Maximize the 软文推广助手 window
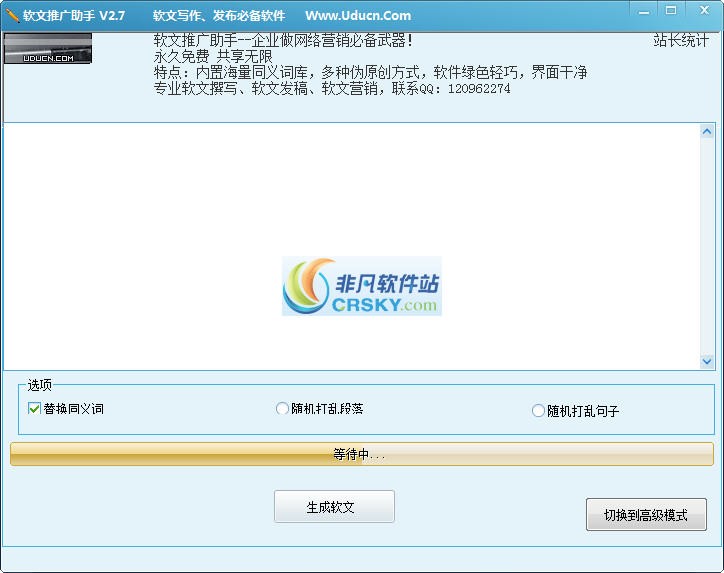Viewport: 724px width, 573px height. tap(671, 11)
